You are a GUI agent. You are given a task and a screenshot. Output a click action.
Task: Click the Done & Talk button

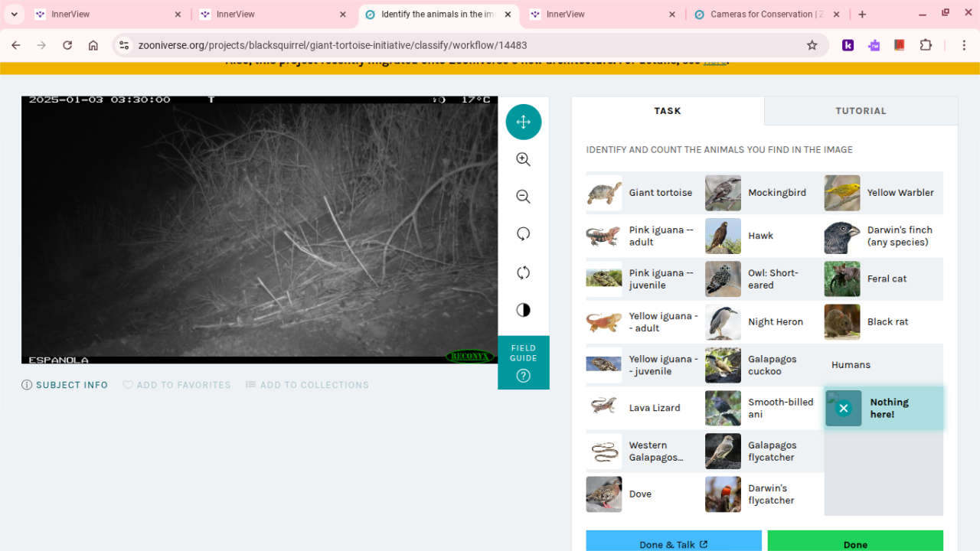pyautogui.click(x=674, y=541)
